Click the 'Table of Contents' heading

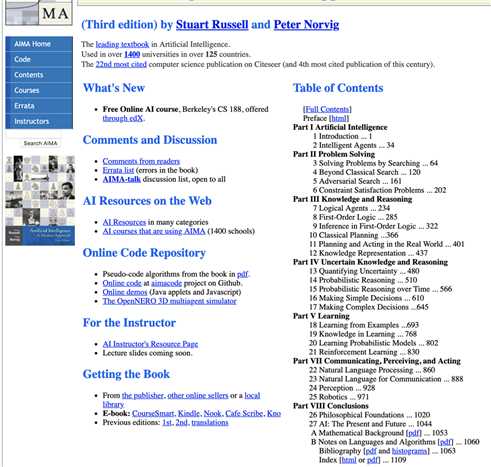338,88
